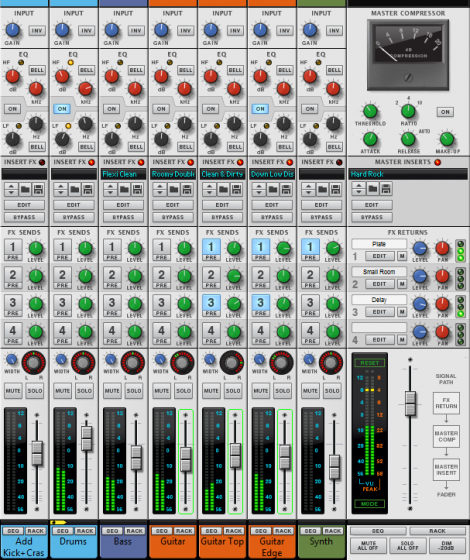470x560 pixels.
Task: Save the insert FX patch on Synth channel
Action: (336, 189)
